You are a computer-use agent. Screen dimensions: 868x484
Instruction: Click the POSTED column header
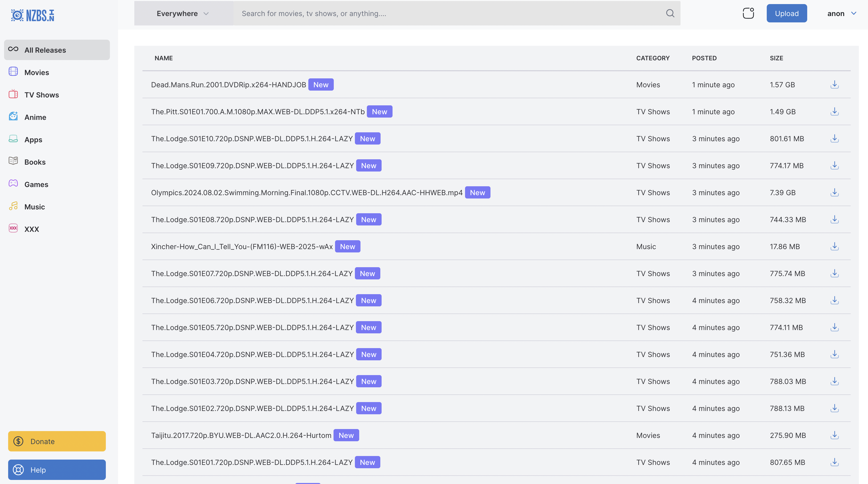(x=704, y=58)
